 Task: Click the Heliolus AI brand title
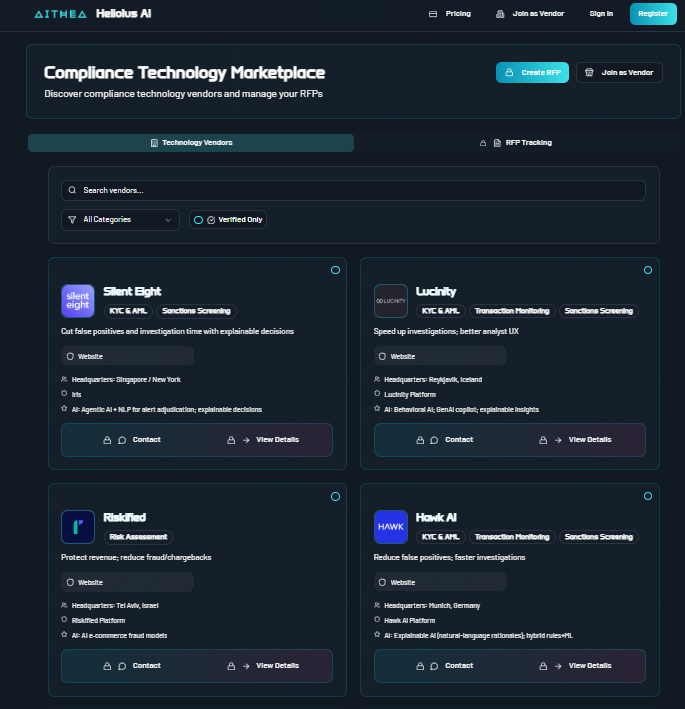(x=123, y=14)
